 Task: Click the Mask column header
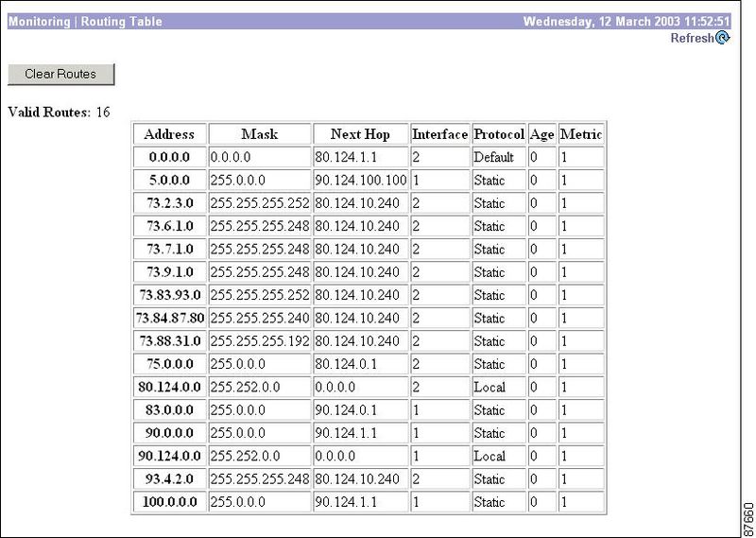[260, 134]
